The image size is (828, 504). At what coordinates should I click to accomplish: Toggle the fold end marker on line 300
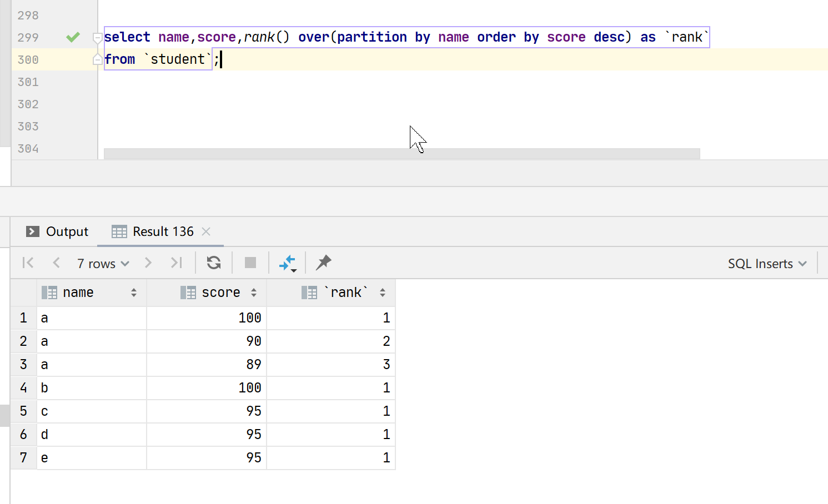pos(97,59)
